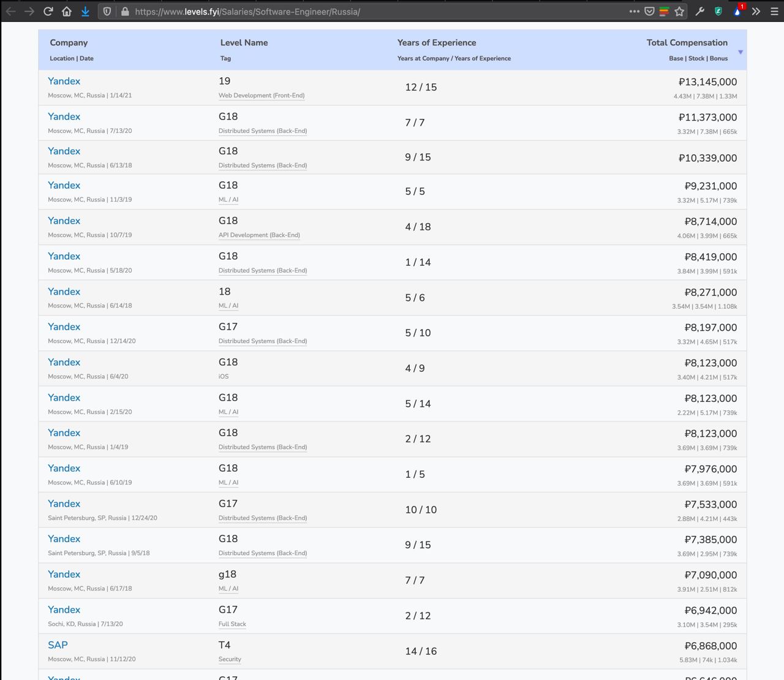Open the extension icon with red badge
The image size is (784, 680).
[x=738, y=11]
